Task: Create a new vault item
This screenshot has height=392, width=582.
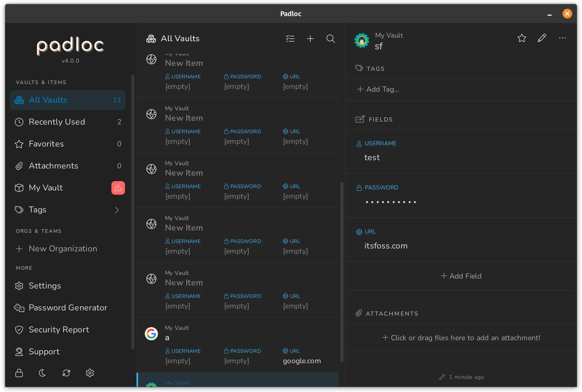Action: (x=310, y=38)
